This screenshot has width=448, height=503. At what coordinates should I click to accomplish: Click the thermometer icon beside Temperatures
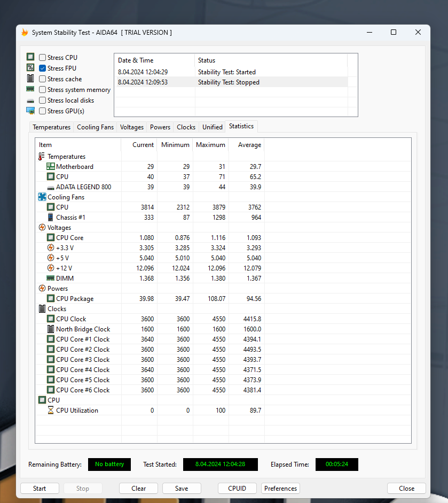click(42, 156)
